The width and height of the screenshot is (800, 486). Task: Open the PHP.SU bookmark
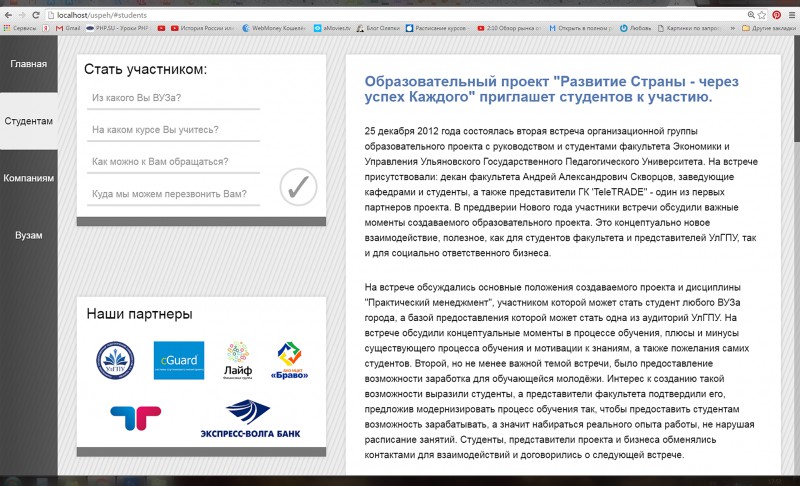[119, 28]
